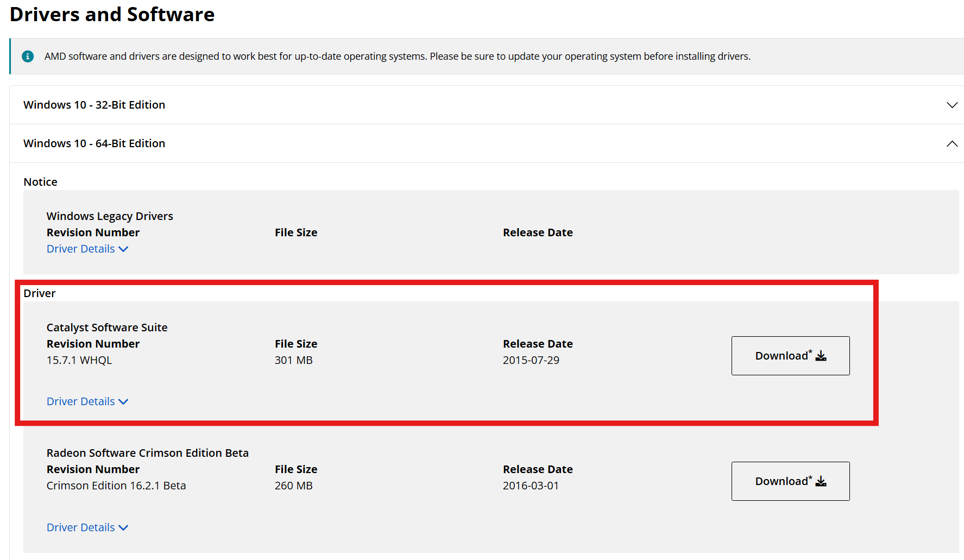Click "Release Date" label in Catalyst Software Suite row
Viewport: 964px width, 560px height.
(538, 344)
